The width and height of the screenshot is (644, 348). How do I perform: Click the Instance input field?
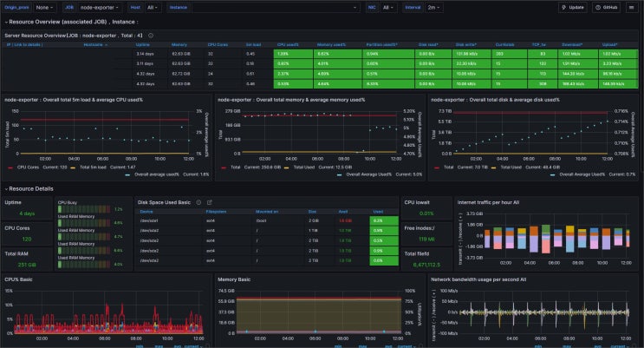click(269, 7)
